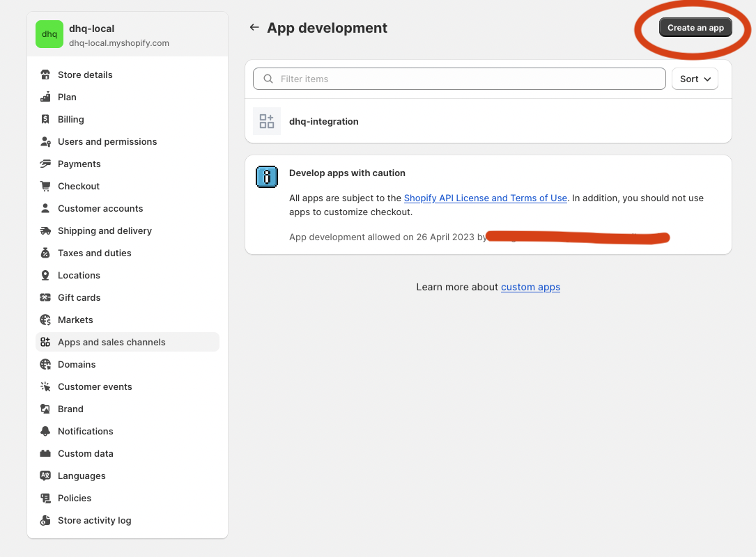Click the Store activity log icon

click(x=45, y=520)
